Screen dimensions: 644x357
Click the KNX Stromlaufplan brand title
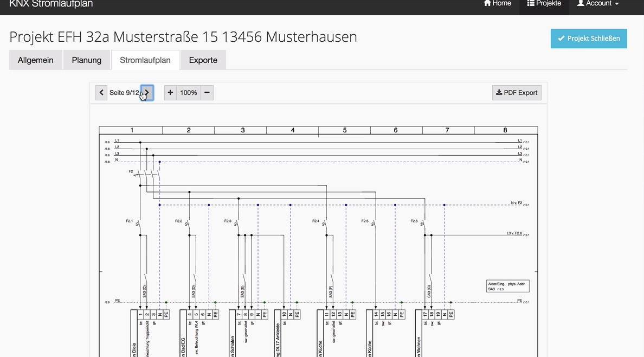pos(51,4)
